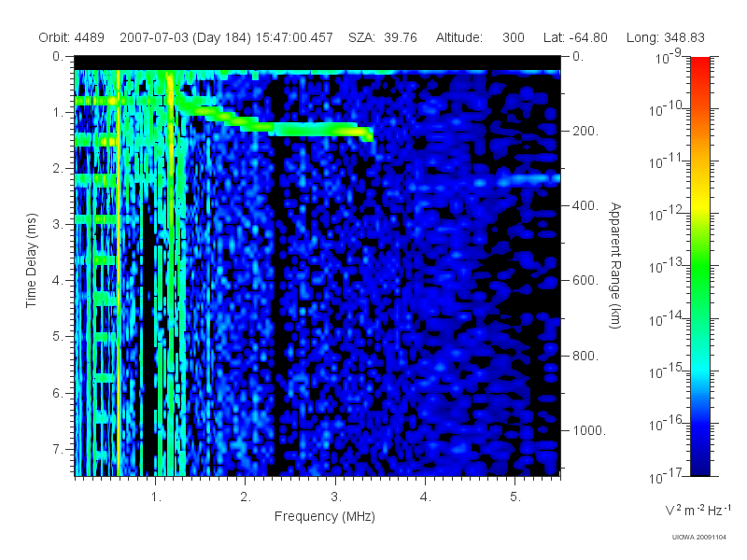Image resolution: width=747 pixels, height=560 pixels.
Task: Click the '800.' apparent range tick label
Action: click(585, 356)
